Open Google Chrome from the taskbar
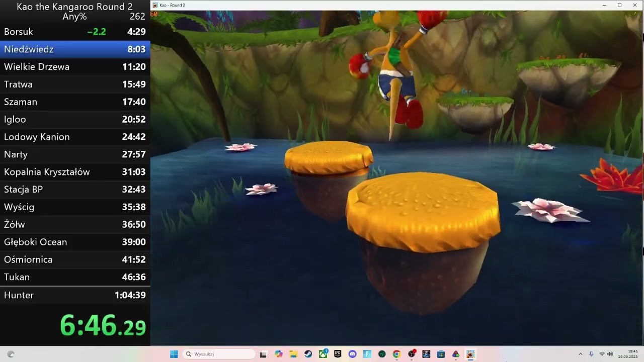 (396, 354)
